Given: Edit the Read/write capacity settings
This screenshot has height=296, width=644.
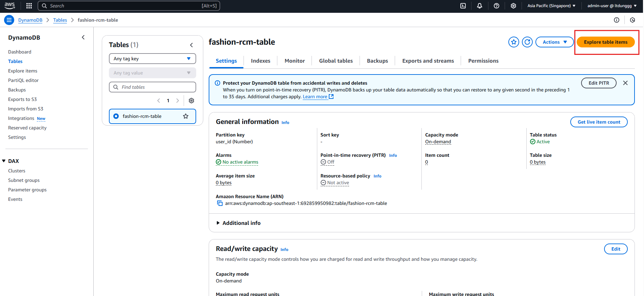Looking at the screenshot, I should tap(616, 249).
